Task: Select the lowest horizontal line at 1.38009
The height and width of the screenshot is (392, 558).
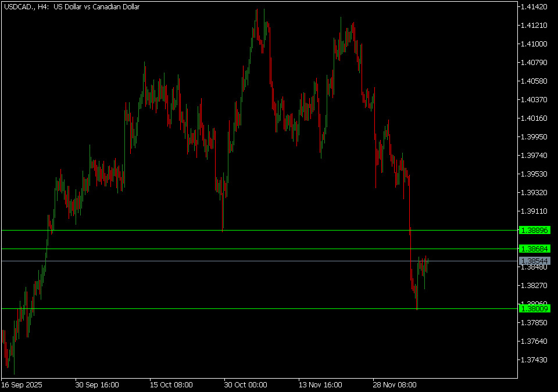Action: 262,309
